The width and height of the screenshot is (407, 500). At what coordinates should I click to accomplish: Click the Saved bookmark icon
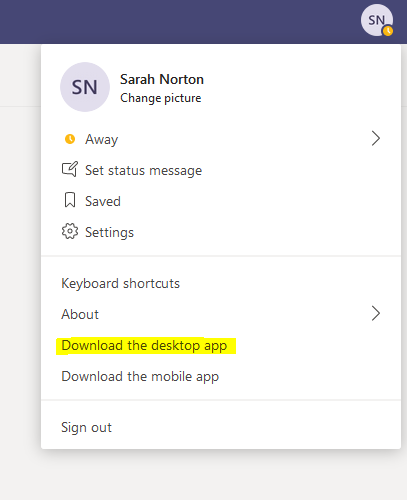pos(70,200)
